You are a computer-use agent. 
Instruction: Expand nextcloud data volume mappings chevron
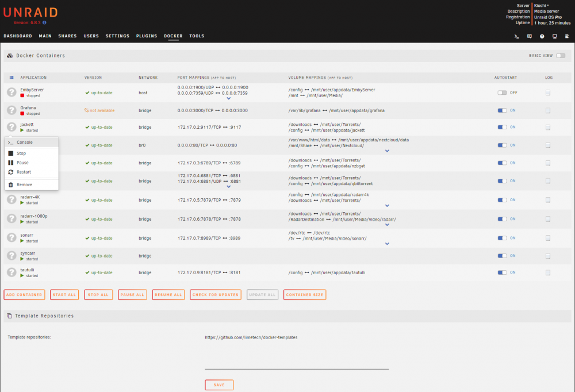click(387, 151)
